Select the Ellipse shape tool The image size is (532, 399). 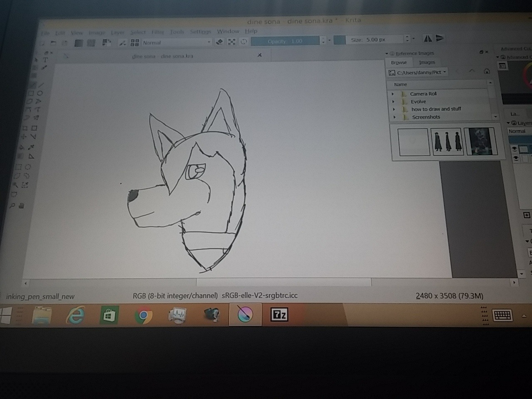tap(40, 93)
